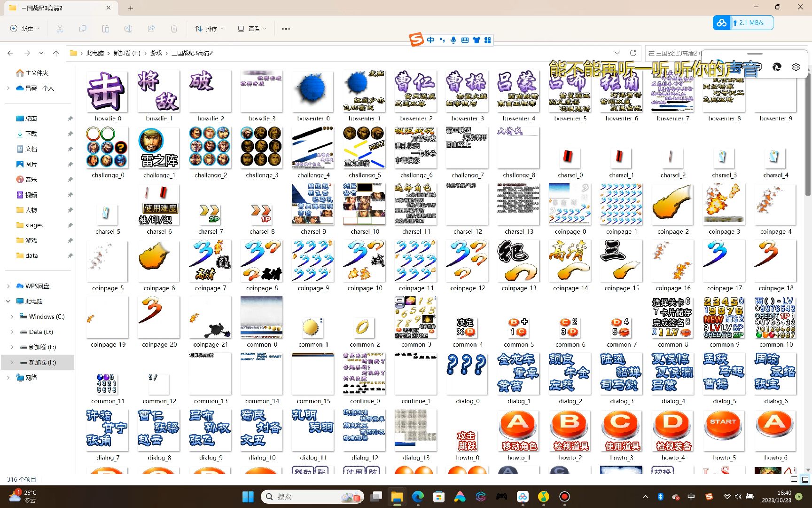Select the dialog_0 question marks thumbnail
The width and height of the screenshot is (812, 508).
click(x=467, y=373)
